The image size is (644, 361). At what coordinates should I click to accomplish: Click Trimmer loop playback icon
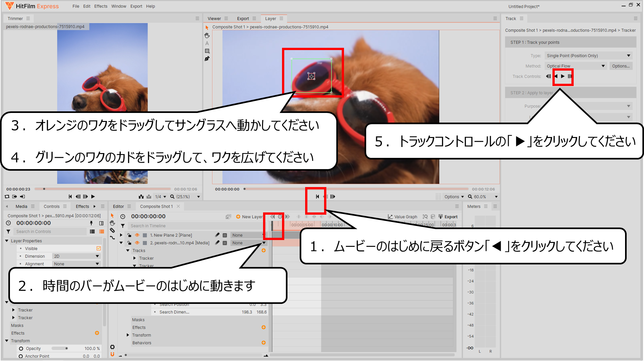[7, 196]
